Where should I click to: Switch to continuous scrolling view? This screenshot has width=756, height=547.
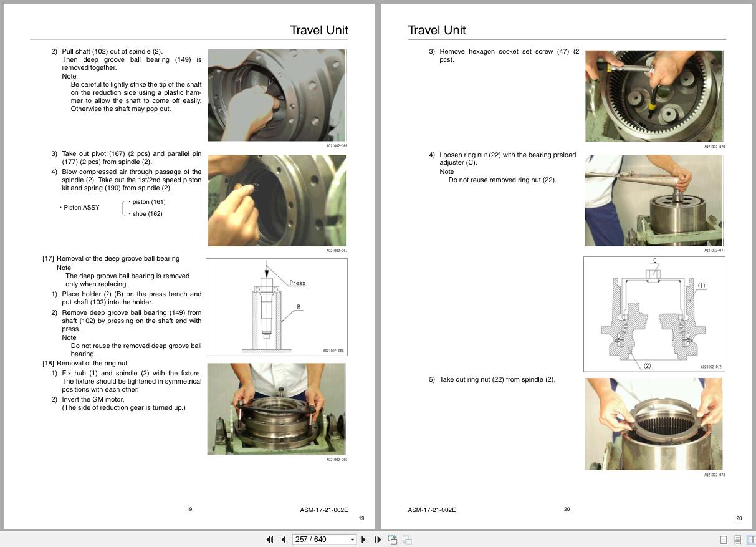pos(738,538)
